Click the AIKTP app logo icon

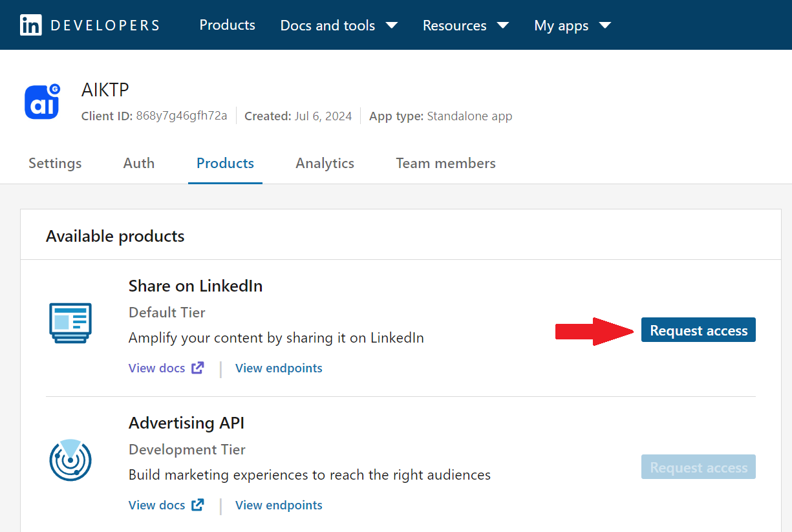click(x=43, y=101)
